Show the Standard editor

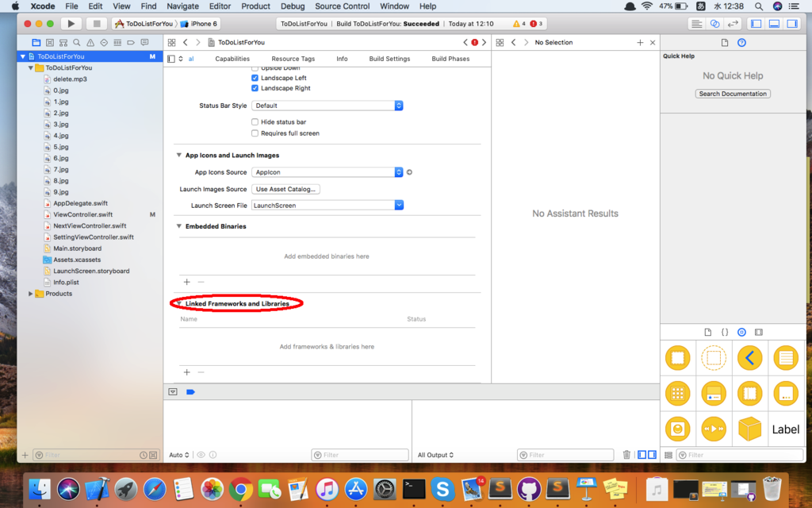click(697, 24)
